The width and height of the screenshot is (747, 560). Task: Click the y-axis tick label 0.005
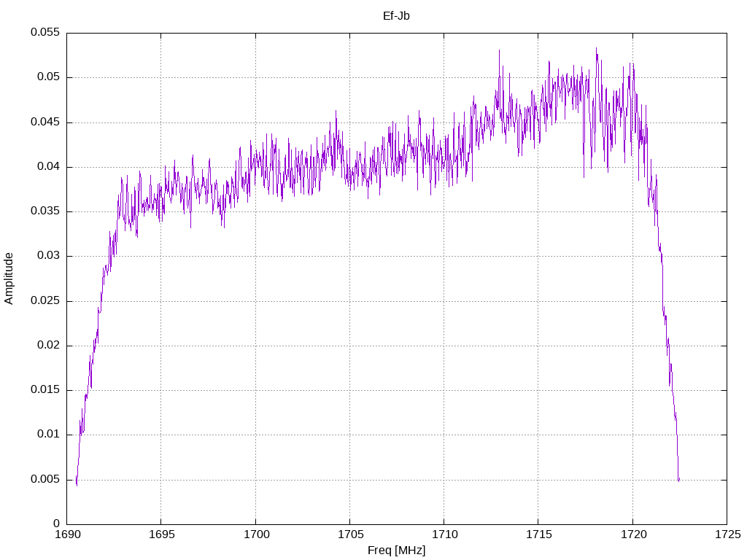click(45, 479)
